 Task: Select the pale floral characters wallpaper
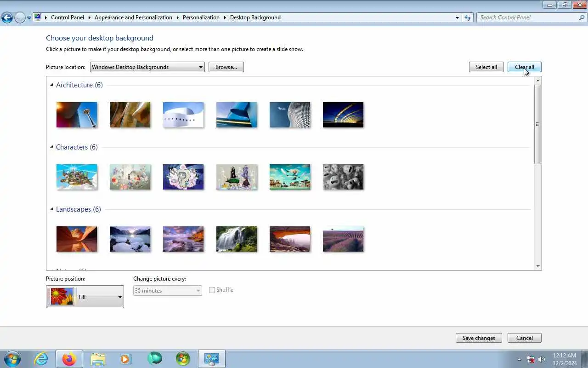(x=130, y=177)
